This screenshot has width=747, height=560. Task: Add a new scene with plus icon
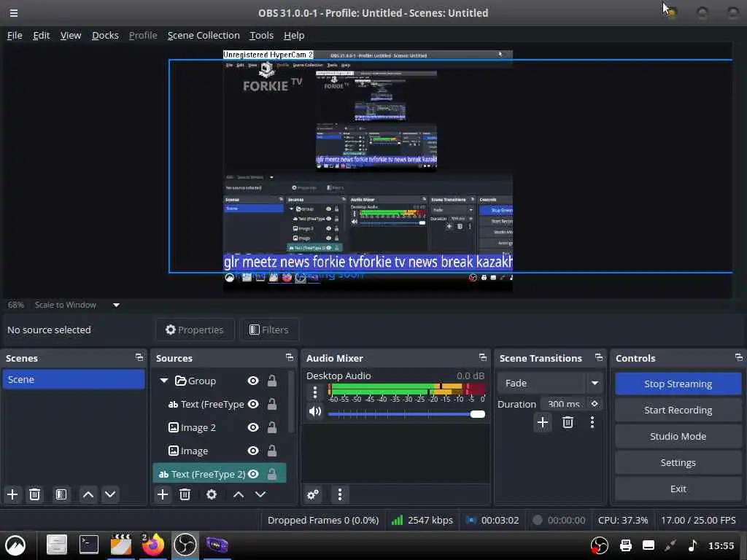click(12, 494)
